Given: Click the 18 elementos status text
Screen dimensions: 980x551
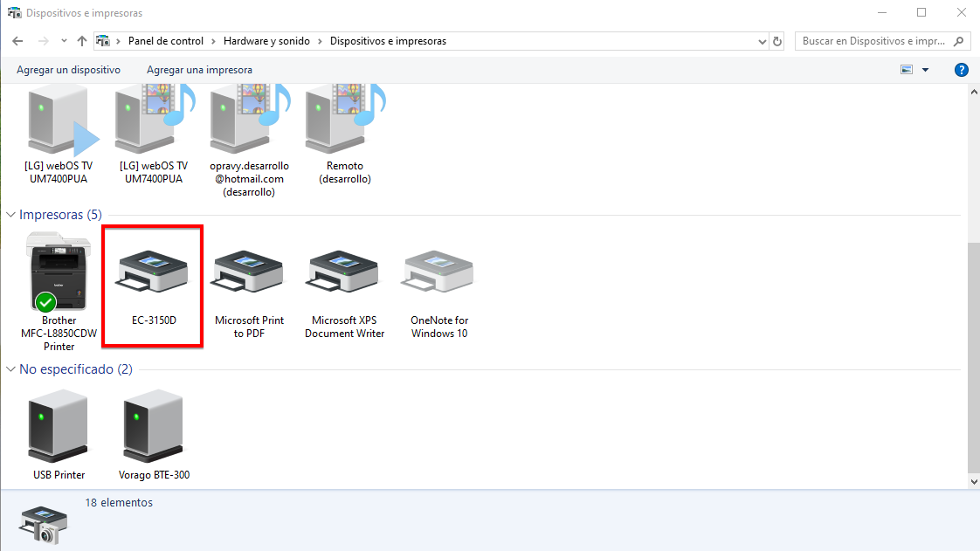Looking at the screenshot, I should click(x=119, y=502).
